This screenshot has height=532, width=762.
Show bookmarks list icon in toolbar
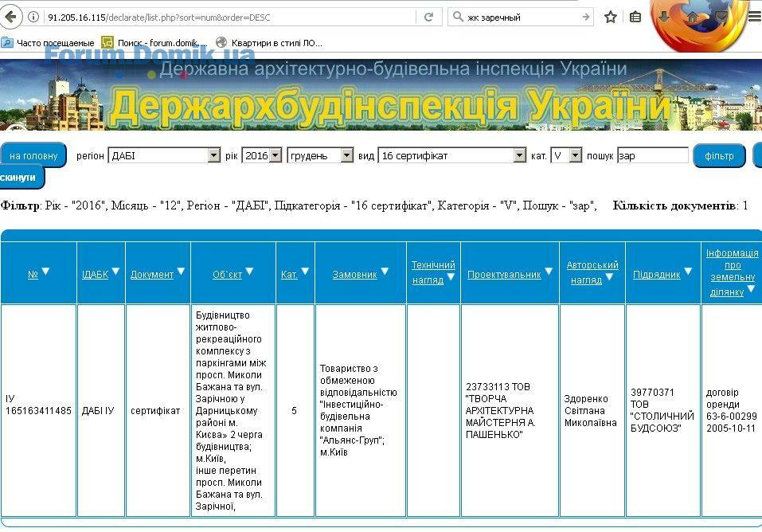point(635,18)
